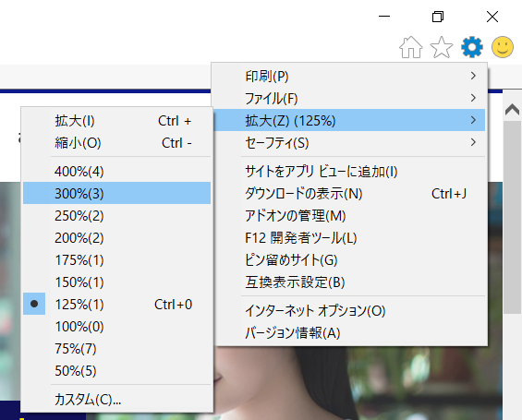Restore the window using restore button

(438, 17)
